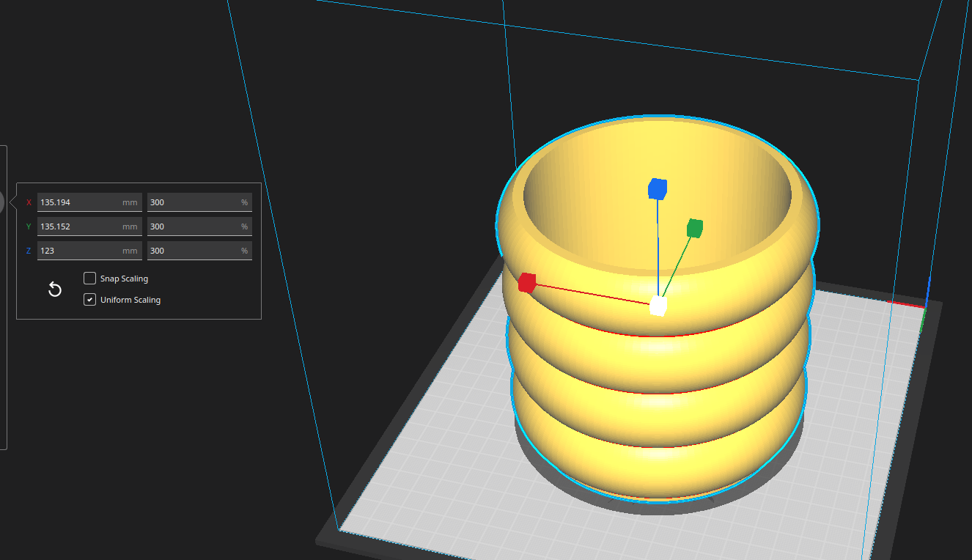972x560 pixels.
Task: Click the white uniform scale center handle
Action: click(658, 306)
